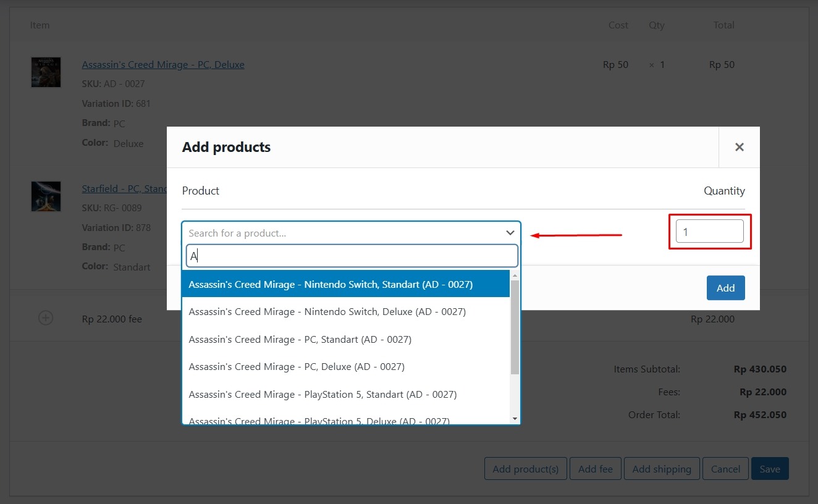Click the SKU: AD - 0027 text
The width and height of the screenshot is (818, 504).
(113, 84)
